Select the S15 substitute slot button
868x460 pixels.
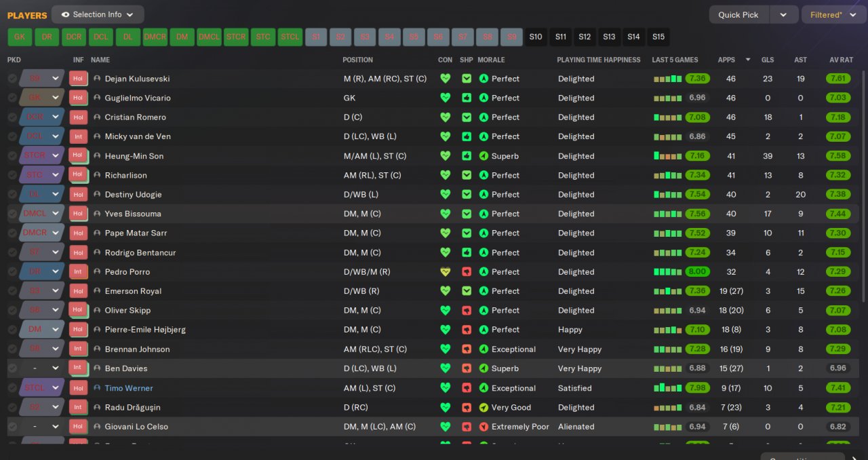(x=658, y=37)
